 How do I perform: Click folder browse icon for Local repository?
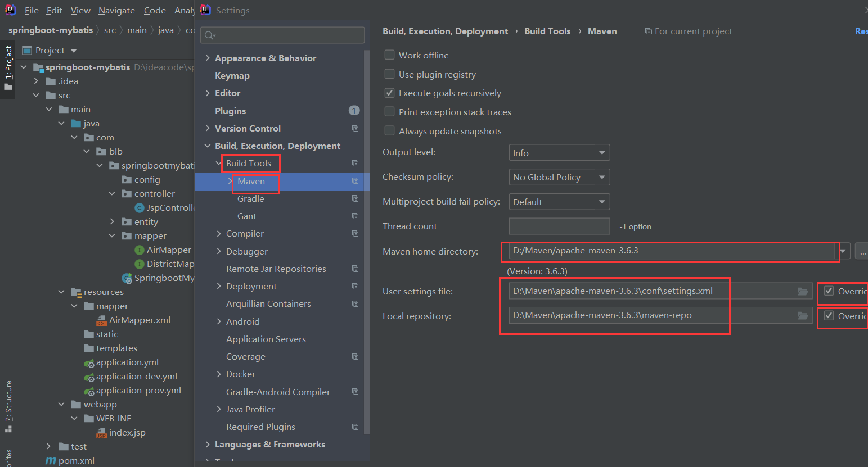pyautogui.click(x=803, y=315)
